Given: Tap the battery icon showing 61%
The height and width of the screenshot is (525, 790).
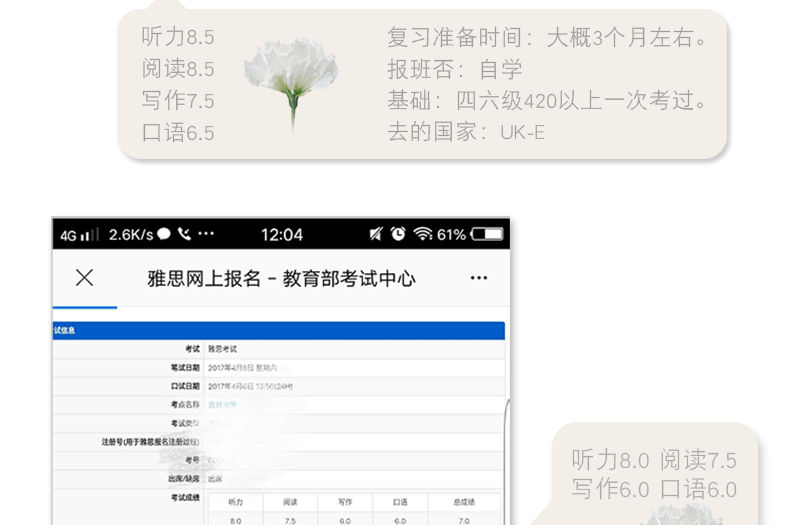Looking at the screenshot, I should click(x=487, y=234).
